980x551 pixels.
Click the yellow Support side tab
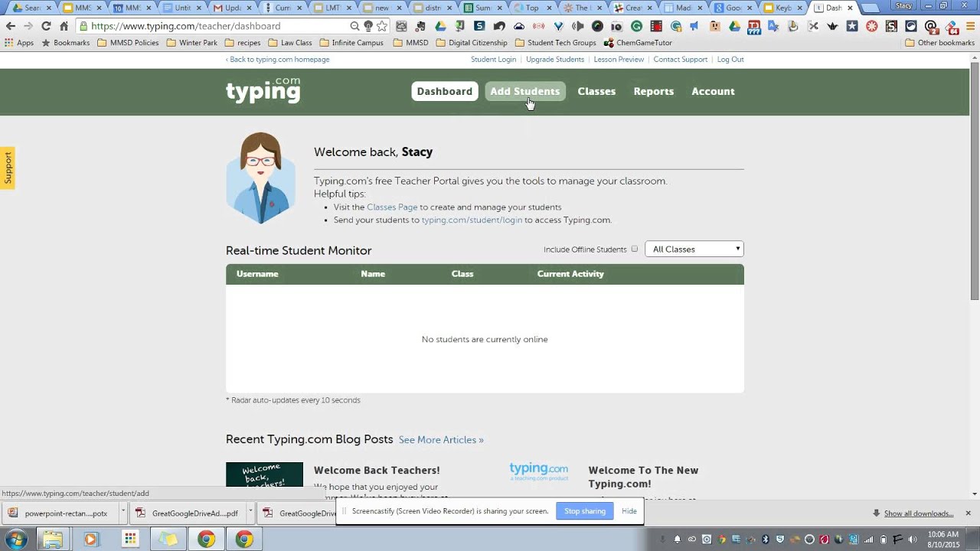point(8,168)
